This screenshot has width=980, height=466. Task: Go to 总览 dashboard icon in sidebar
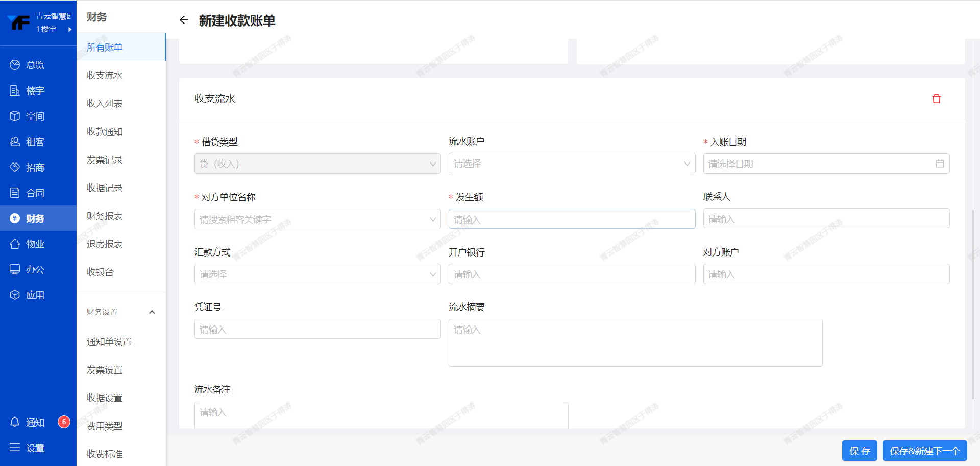pyautogui.click(x=15, y=65)
